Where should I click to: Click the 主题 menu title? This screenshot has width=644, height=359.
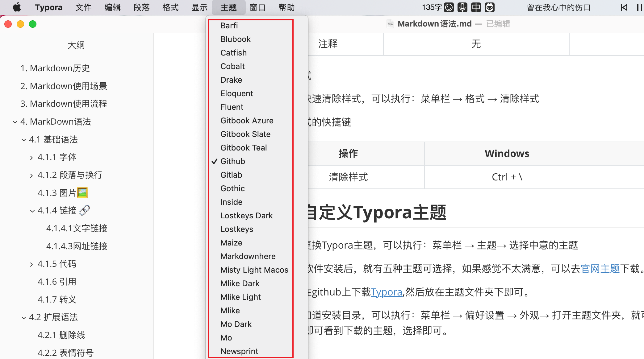pos(228,7)
